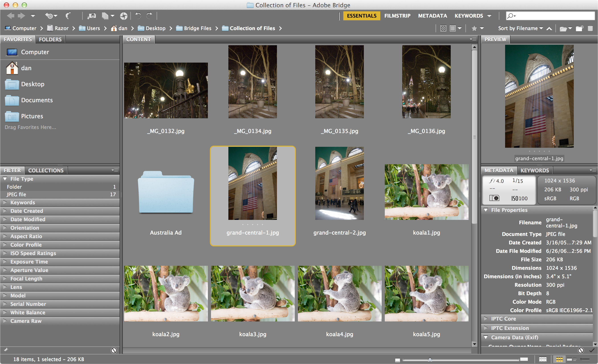Image resolution: width=598 pixels, height=364 pixels.
Task: Toggle thumbnail grid view mode at bottom right
Action: 560,359
